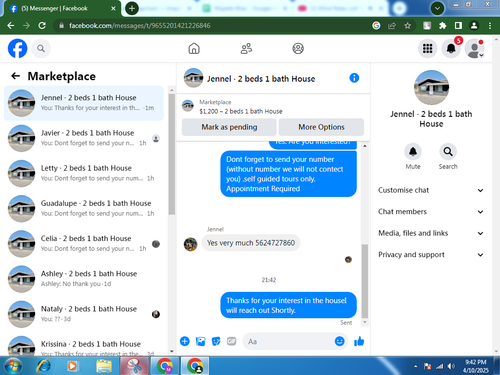Open Ashley conversation in chat list
Viewport: 500px width, 375px height.
[84, 279]
